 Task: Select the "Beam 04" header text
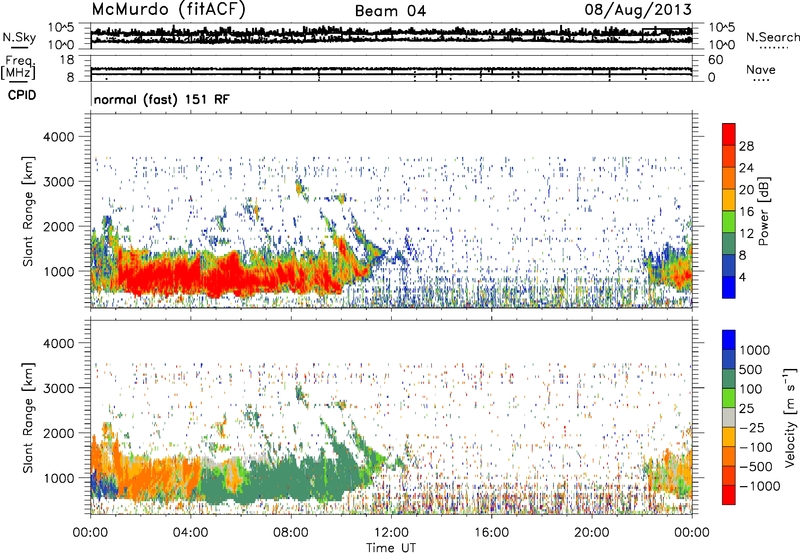[390, 11]
